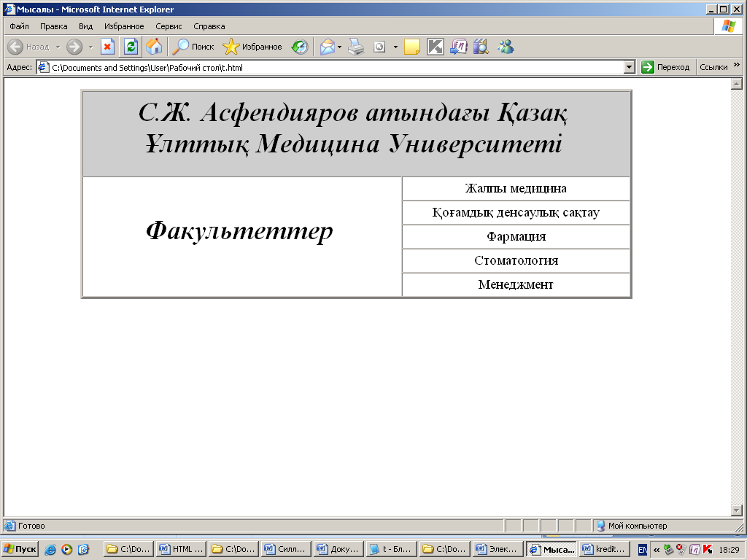747x560 pixels.
Task: Click the third Quick Launch icon
Action: click(x=83, y=550)
